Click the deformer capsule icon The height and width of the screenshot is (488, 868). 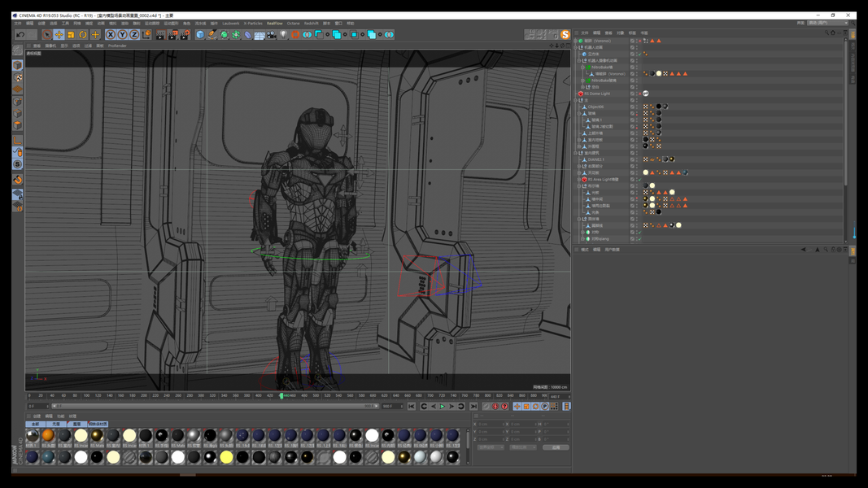click(x=247, y=35)
